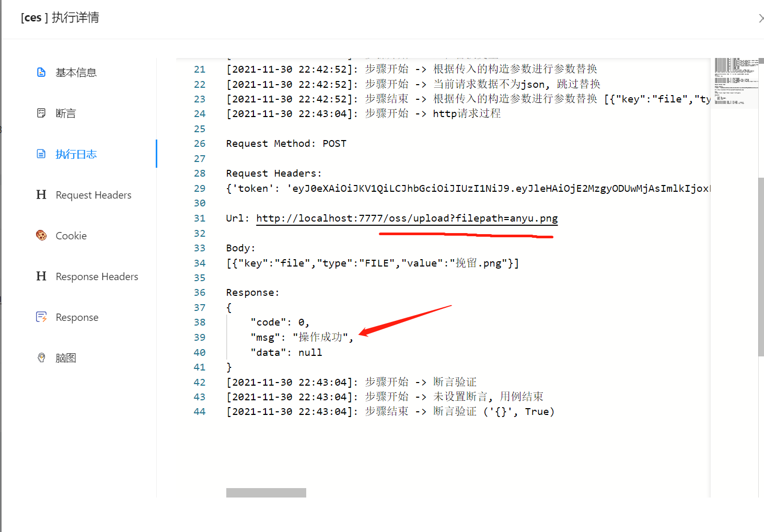Click the 断言 assertion icon

coord(41,113)
